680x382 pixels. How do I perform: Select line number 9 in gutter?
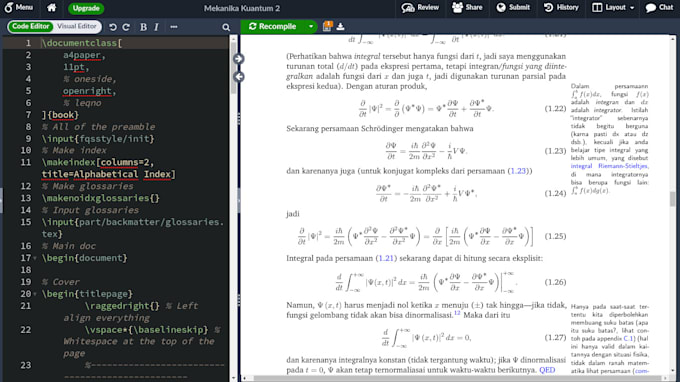[x=28, y=139]
